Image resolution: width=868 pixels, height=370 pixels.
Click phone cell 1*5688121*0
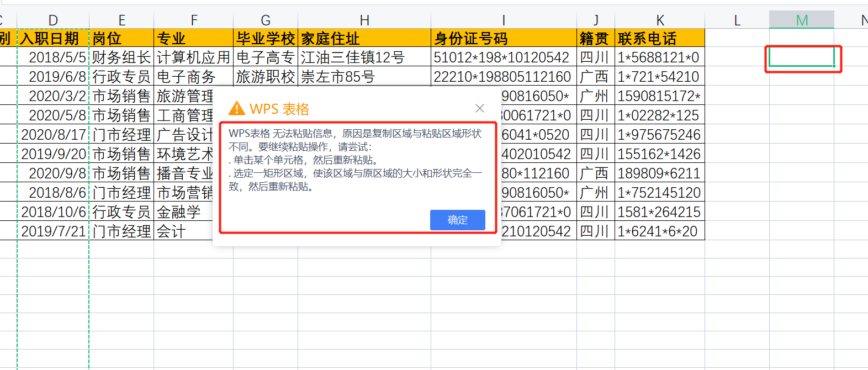coord(660,57)
